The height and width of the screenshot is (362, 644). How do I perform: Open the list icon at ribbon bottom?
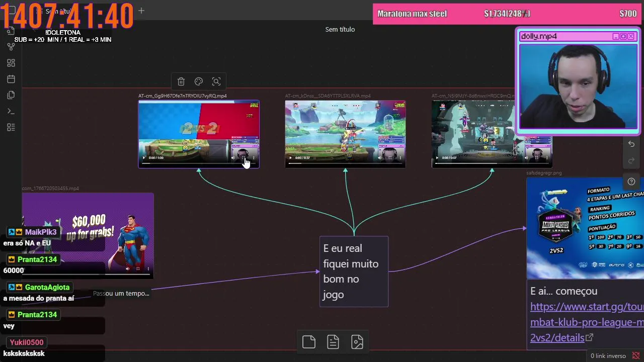coord(11,127)
